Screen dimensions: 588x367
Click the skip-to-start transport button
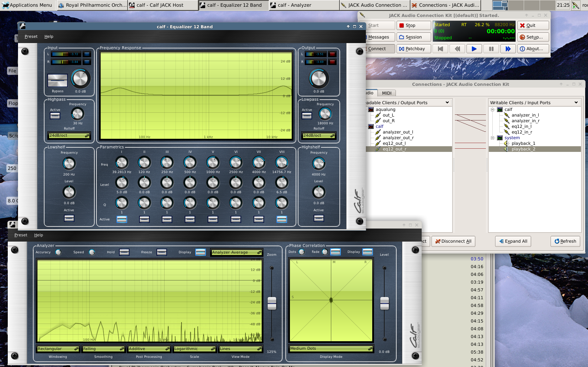point(440,49)
